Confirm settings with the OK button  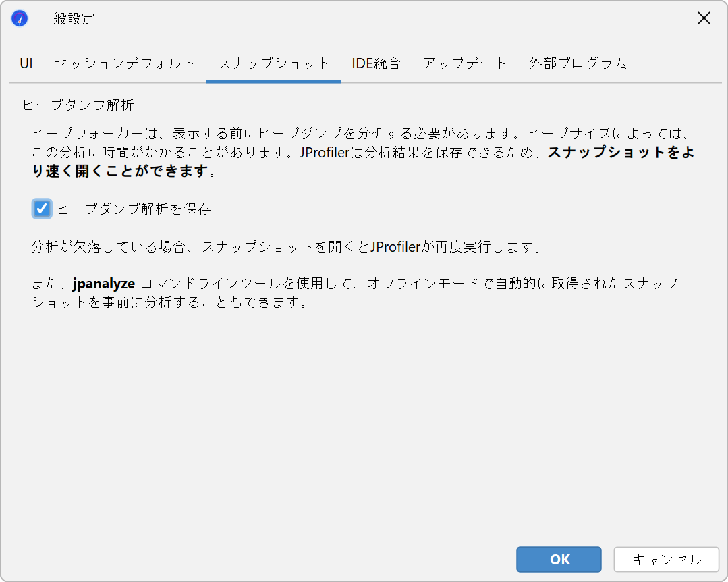coord(559,559)
